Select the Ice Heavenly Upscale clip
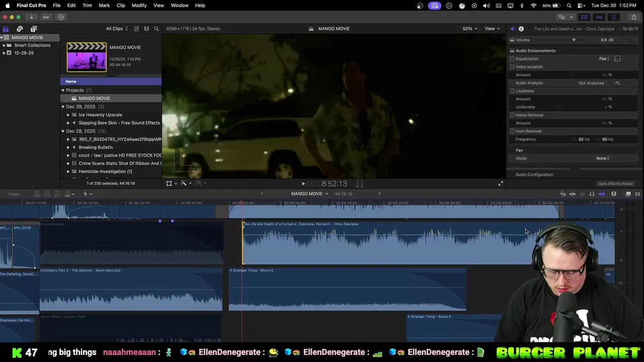This screenshot has width=644, height=362. coord(100,115)
